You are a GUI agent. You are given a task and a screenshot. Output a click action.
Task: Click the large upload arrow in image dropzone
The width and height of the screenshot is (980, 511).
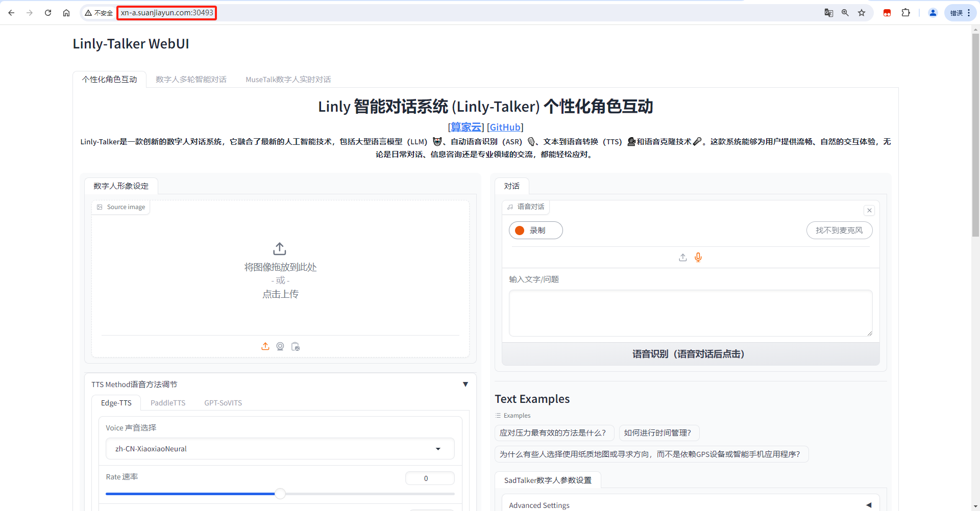(x=280, y=249)
